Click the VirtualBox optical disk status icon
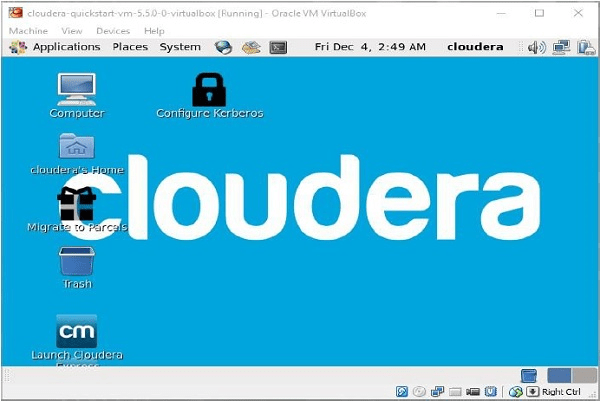Viewport: 600px width, 401px height. (x=419, y=391)
